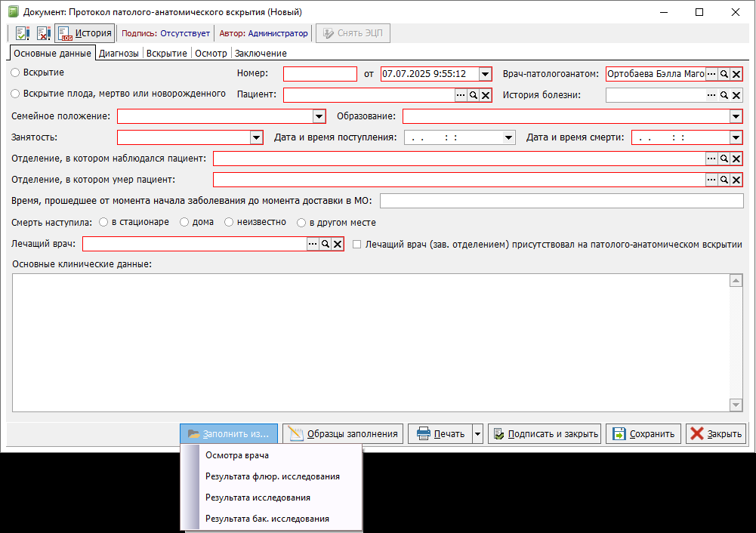Search the department where patient died
This screenshot has width=756, height=533.
pyautogui.click(x=724, y=180)
